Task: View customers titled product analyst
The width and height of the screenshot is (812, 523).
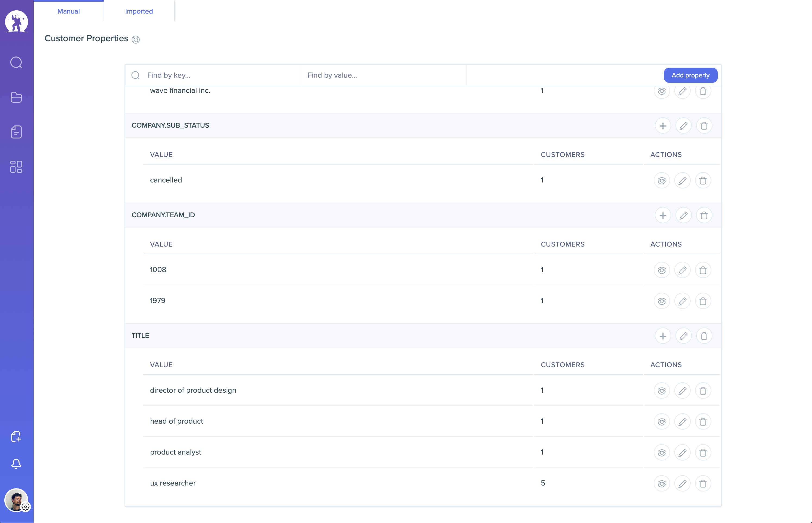Action: pyautogui.click(x=662, y=453)
